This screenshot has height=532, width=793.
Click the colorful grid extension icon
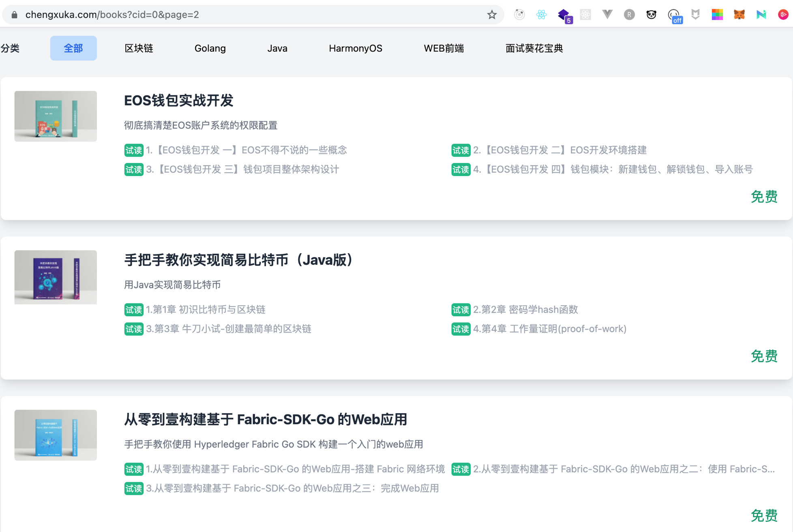click(x=717, y=15)
